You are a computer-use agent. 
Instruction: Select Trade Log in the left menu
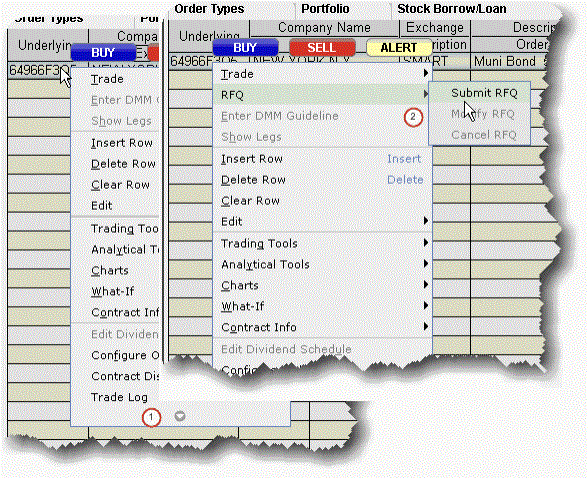click(119, 397)
